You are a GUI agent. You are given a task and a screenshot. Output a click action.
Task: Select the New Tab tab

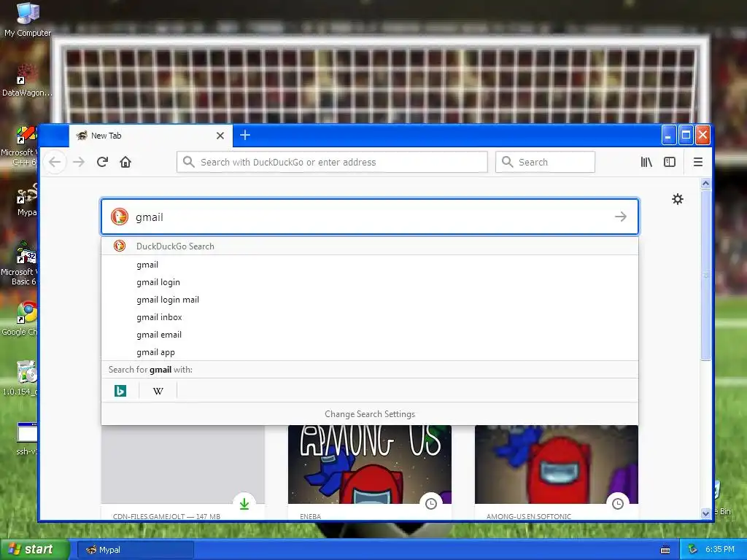point(150,136)
